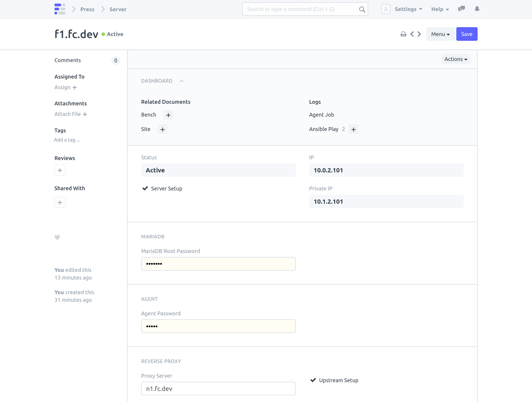Screen dimensions: 532x402
Task: Expand the DASHBOARD section collapse arrow
Action: 181,81
